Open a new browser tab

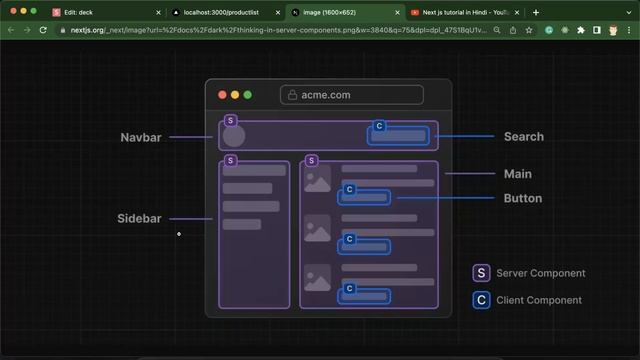click(536, 13)
